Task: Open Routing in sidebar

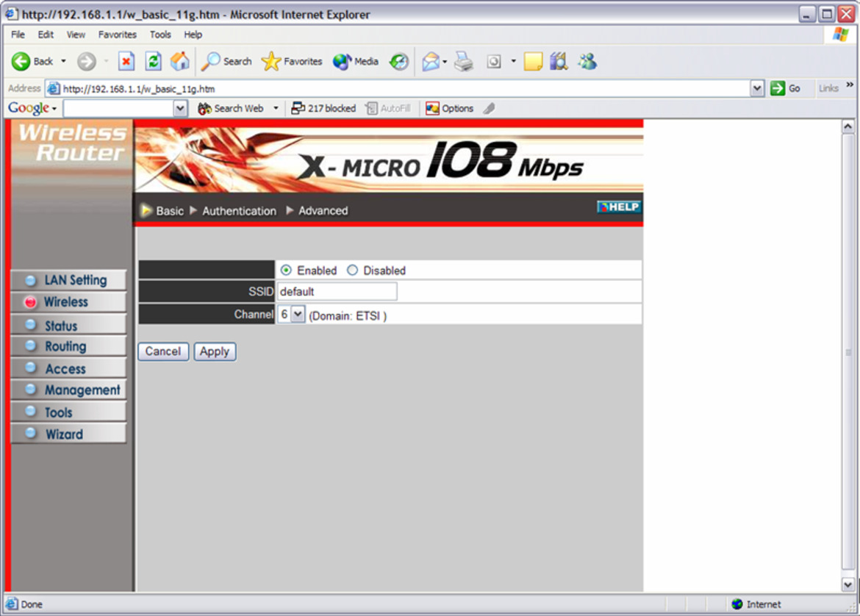Action: tap(68, 346)
